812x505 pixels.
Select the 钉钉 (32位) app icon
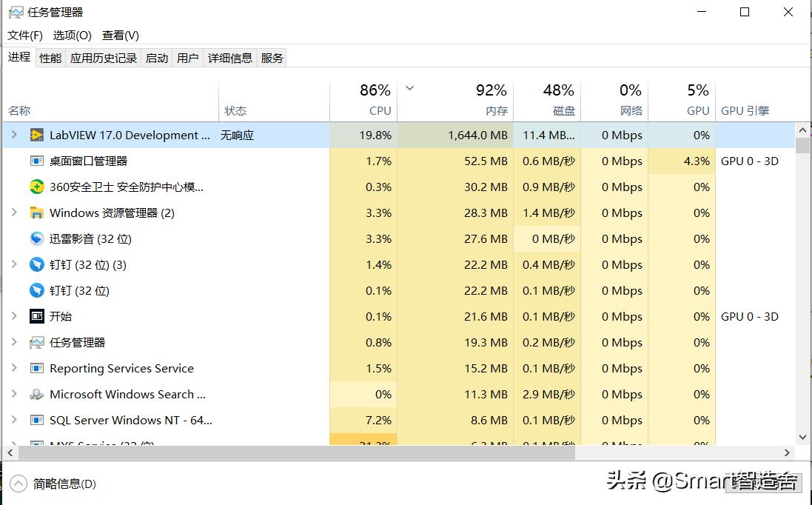(x=37, y=290)
